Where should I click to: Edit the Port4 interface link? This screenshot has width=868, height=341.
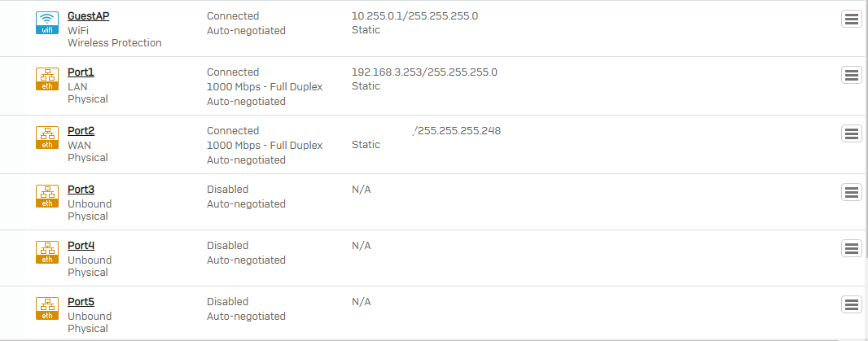(x=81, y=246)
